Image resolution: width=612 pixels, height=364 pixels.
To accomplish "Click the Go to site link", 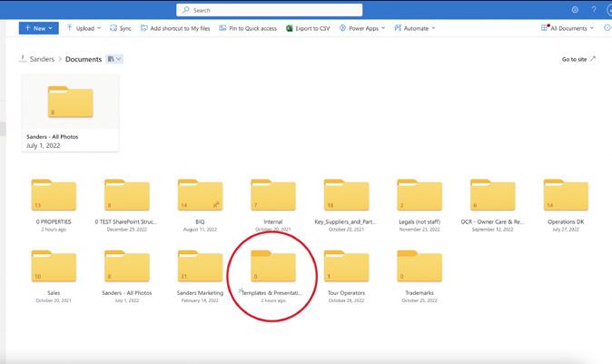I will [578, 59].
